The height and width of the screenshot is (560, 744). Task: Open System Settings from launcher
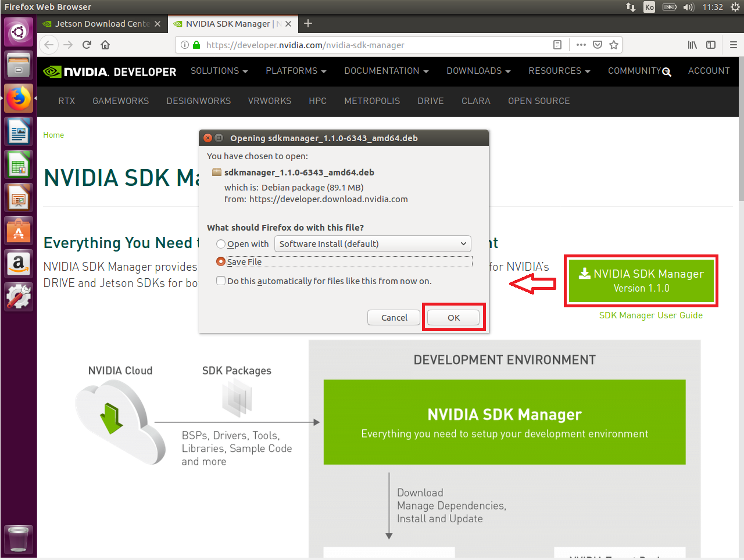point(19,297)
